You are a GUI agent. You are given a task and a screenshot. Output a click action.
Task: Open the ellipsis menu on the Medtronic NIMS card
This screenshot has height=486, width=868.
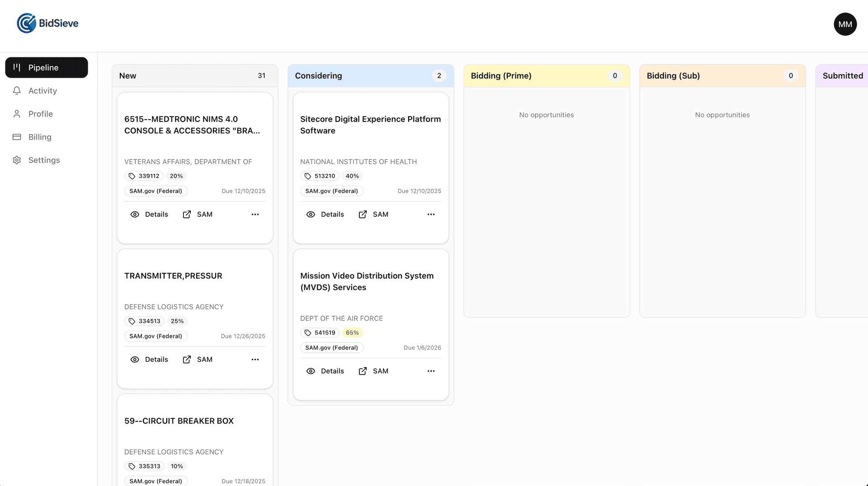[255, 215]
